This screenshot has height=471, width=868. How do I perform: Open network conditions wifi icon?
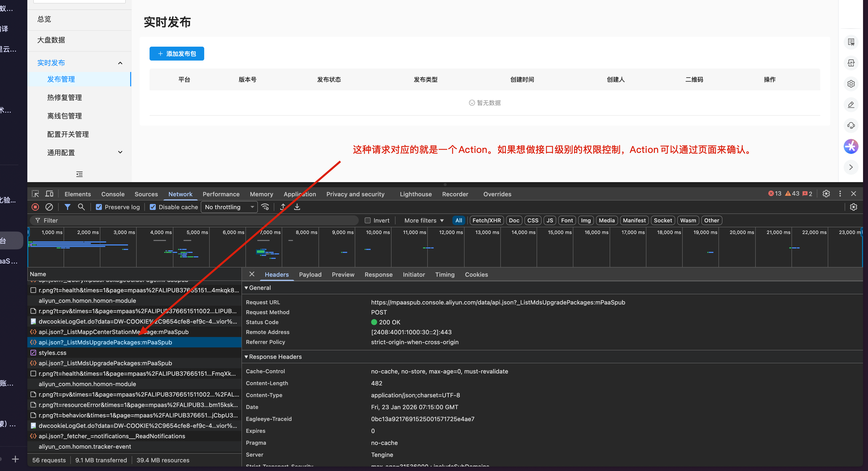click(266, 207)
